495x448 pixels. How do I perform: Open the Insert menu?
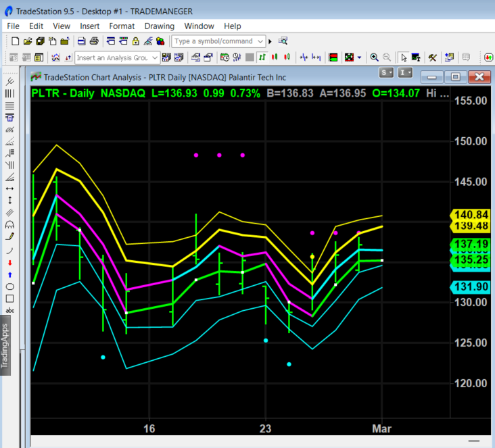click(90, 26)
